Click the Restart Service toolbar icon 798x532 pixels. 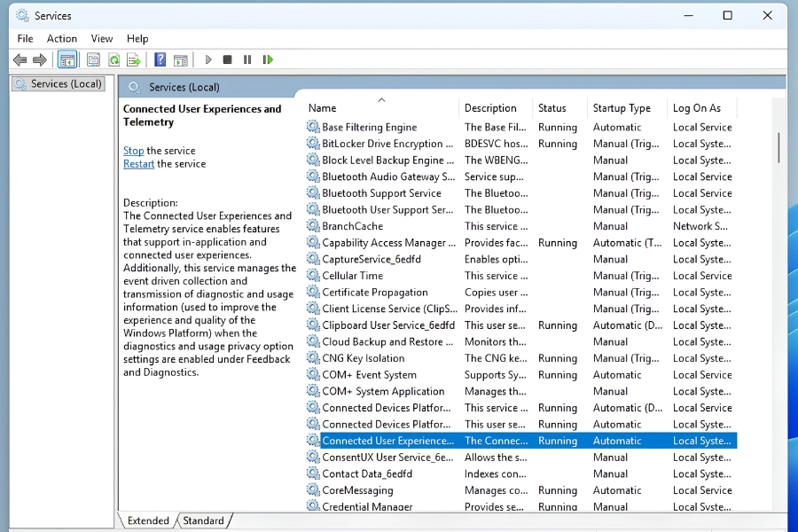[x=268, y=60]
